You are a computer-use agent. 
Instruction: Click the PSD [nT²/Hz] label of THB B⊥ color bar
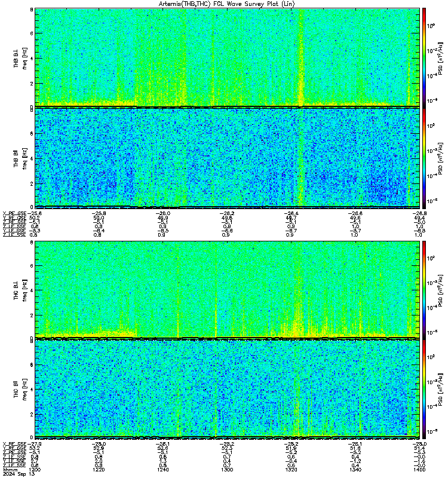tap(440, 58)
